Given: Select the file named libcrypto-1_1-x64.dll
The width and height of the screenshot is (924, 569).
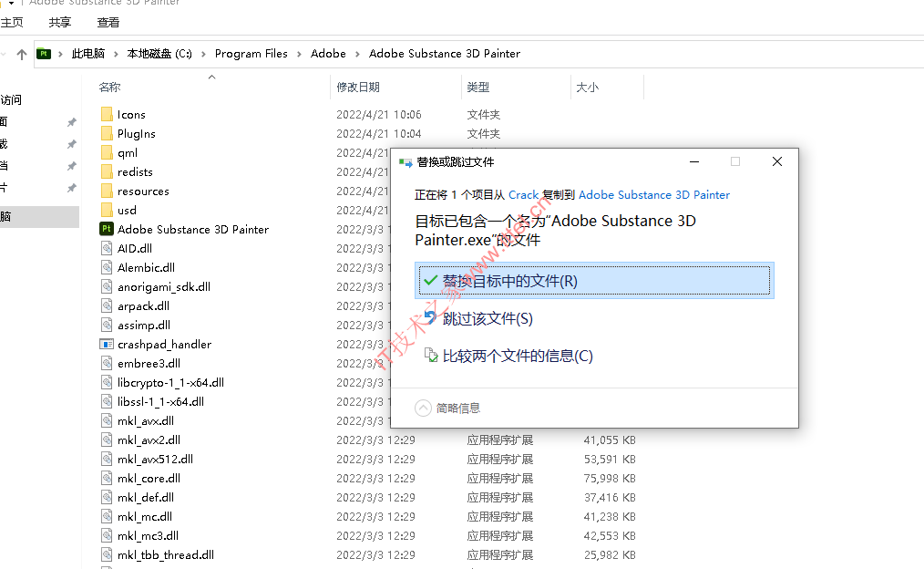Looking at the screenshot, I should (x=171, y=383).
